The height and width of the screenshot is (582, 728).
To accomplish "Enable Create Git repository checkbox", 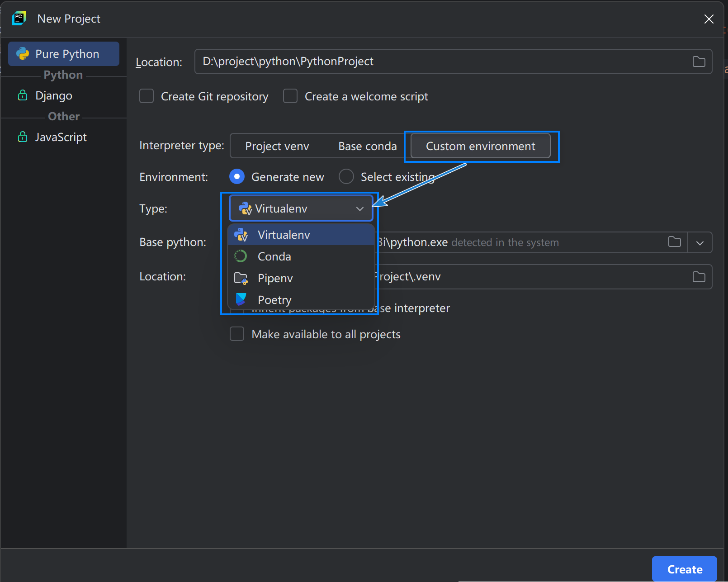I will (147, 96).
